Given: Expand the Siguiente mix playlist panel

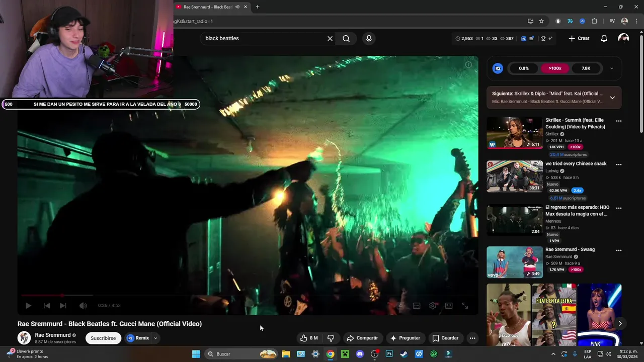Looking at the screenshot, I should pos(612,98).
